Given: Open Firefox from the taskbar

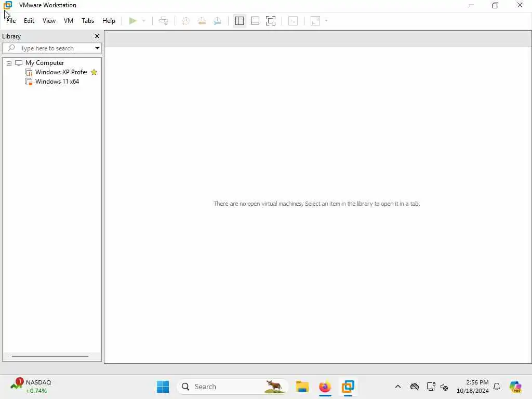Looking at the screenshot, I should point(325,387).
